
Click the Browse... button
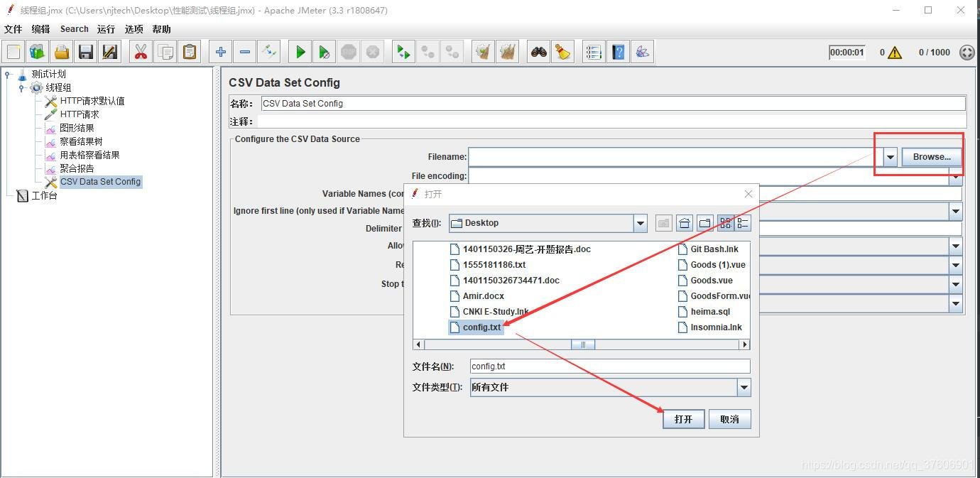point(932,157)
